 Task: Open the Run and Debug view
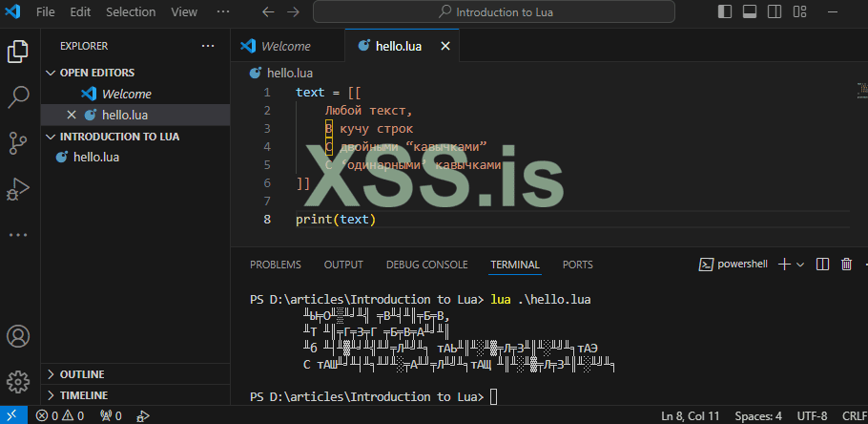[18, 188]
